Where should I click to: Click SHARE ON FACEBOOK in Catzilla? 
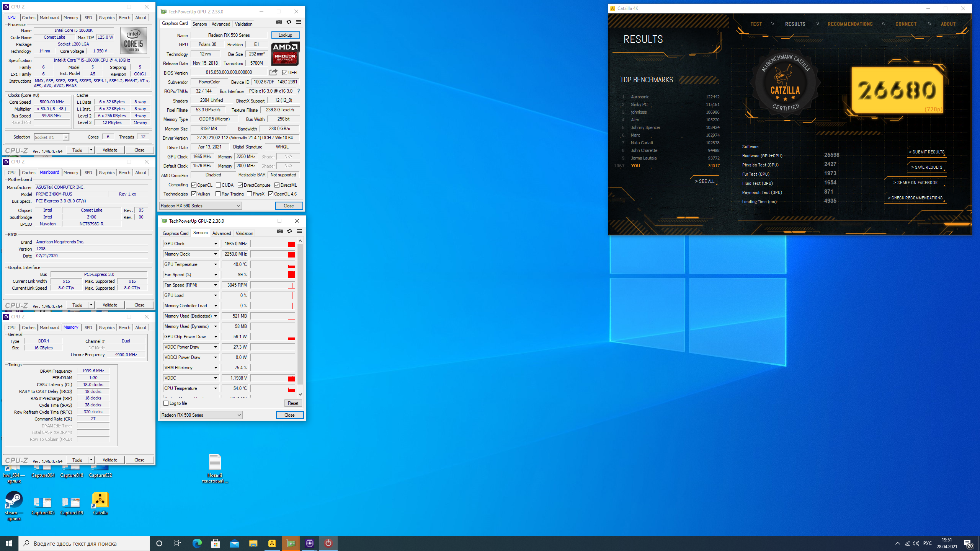pyautogui.click(x=915, y=183)
